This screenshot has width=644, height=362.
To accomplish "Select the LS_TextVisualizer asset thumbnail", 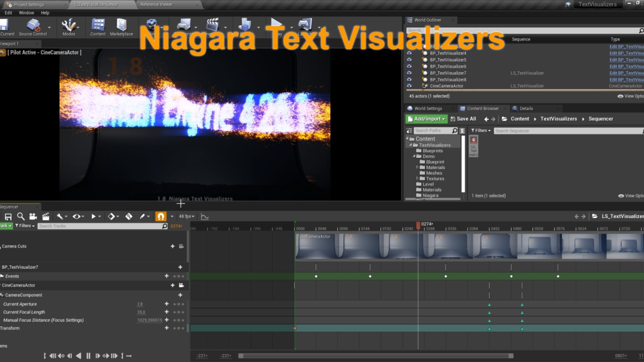I will click(x=473, y=145).
